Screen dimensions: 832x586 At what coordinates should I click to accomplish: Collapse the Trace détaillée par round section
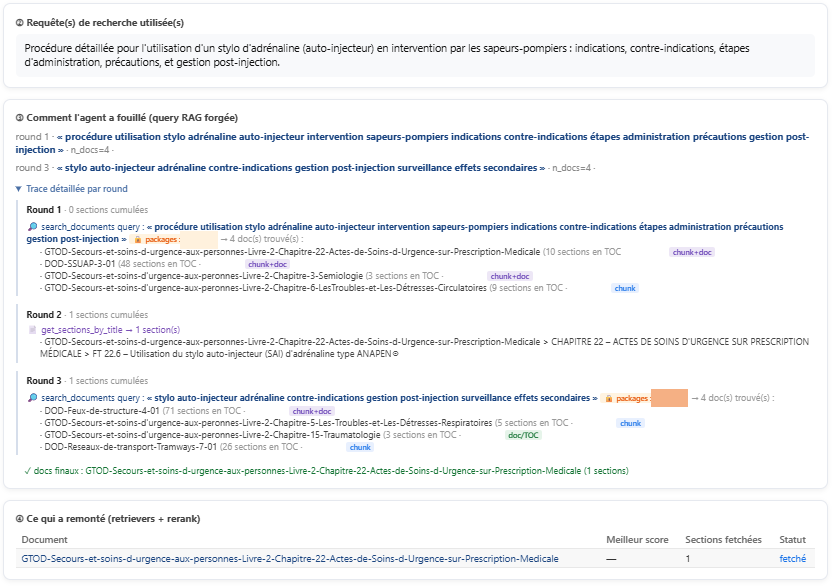72,189
